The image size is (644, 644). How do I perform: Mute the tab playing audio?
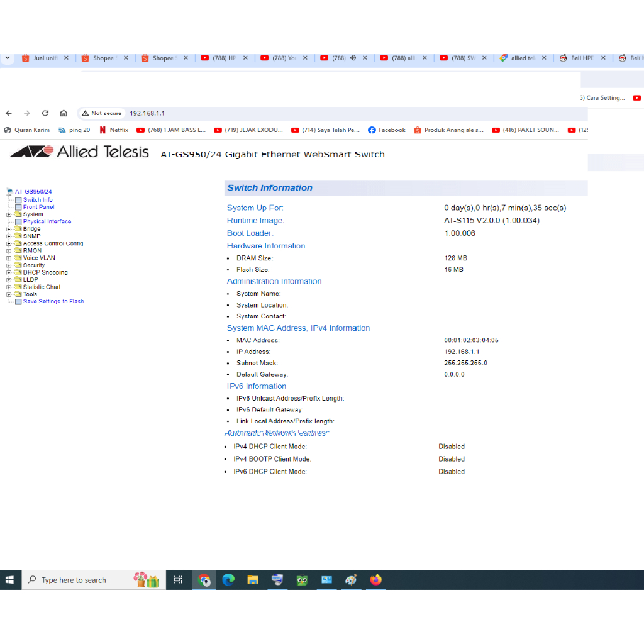click(x=353, y=58)
